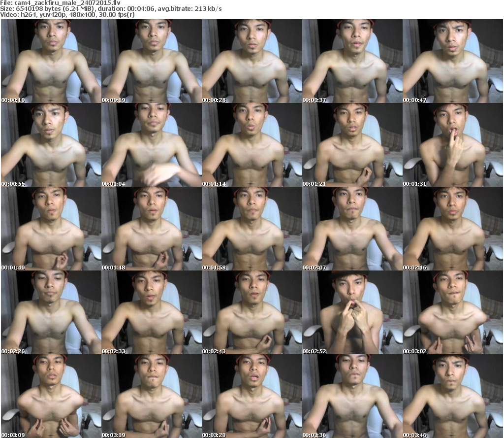
Task: Pick the thumbnail marked 00:02:16
Action: point(453,229)
